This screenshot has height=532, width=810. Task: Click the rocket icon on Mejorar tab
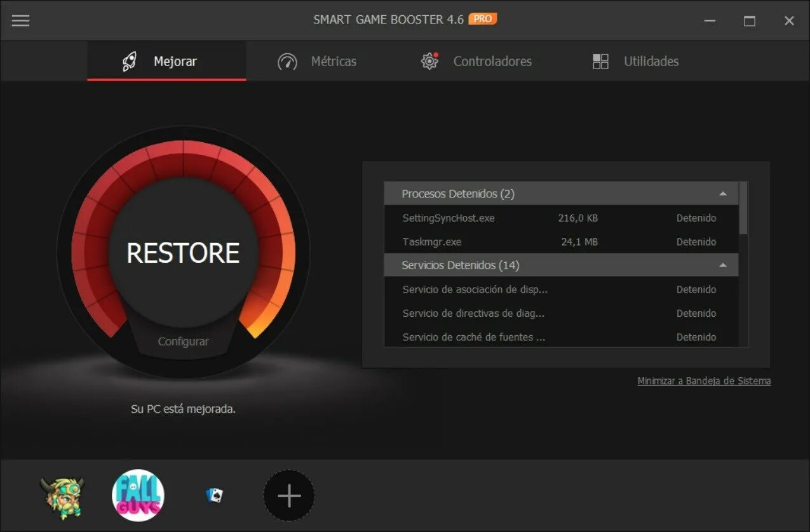(130, 62)
